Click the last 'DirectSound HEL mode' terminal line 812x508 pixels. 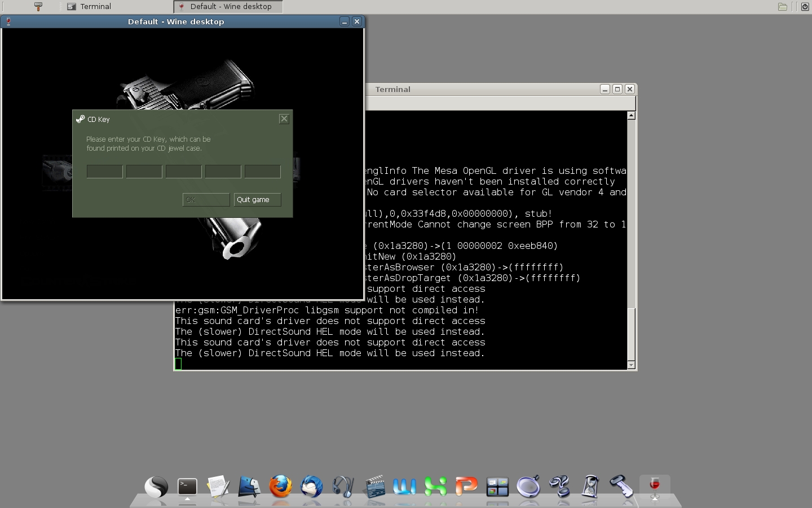click(330, 353)
